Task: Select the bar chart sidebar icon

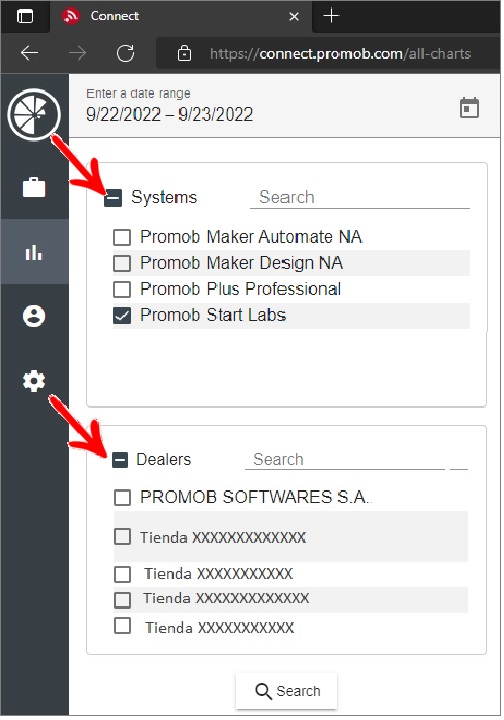Action: pos(34,252)
